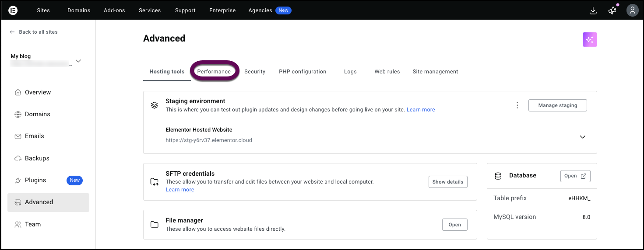Click Show details for SFTP credentials
The image size is (644, 250).
pyautogui.click(x=448, y=182)
